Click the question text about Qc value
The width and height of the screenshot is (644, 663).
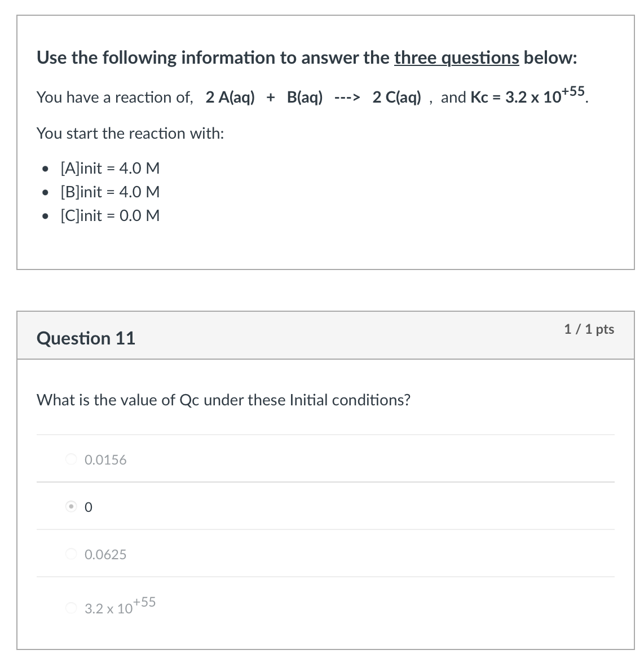[223, 400]
